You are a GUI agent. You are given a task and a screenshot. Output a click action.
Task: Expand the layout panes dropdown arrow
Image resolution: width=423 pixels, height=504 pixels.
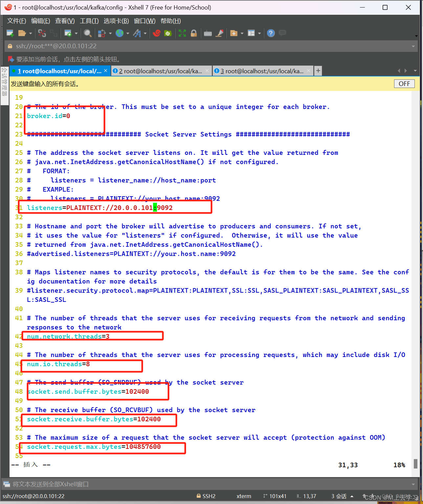click(259, 33)
